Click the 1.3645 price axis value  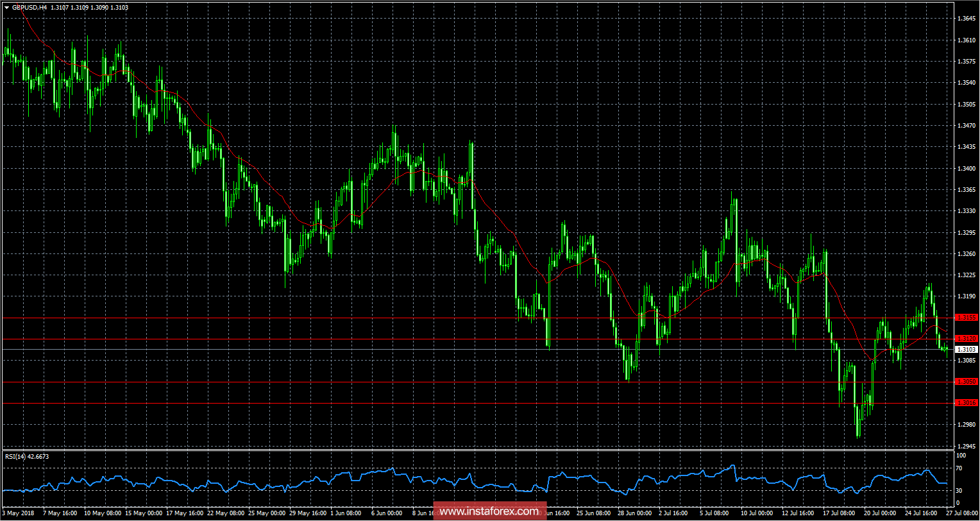(x=966, y=19)
